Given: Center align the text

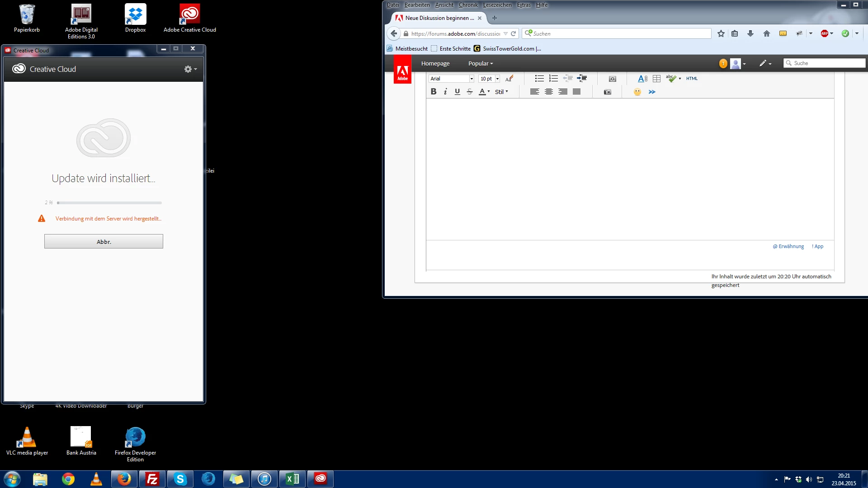Looking at the screenshot, I should coord(548,92).
